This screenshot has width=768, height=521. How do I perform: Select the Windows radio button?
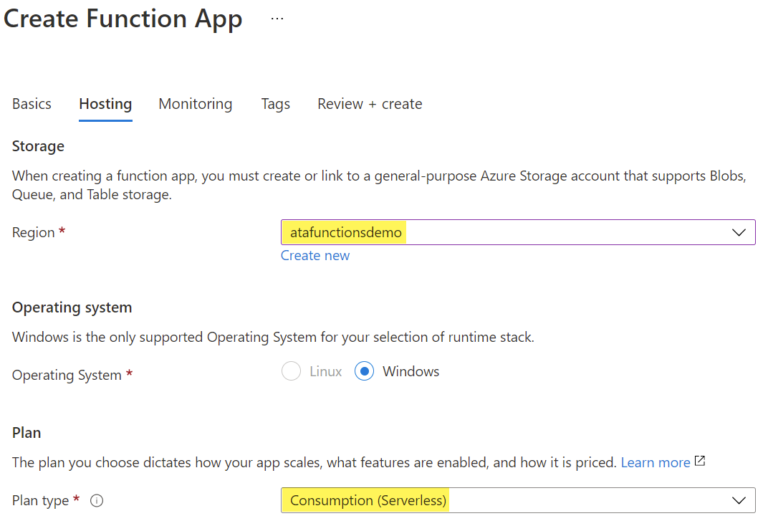(364, 371)
